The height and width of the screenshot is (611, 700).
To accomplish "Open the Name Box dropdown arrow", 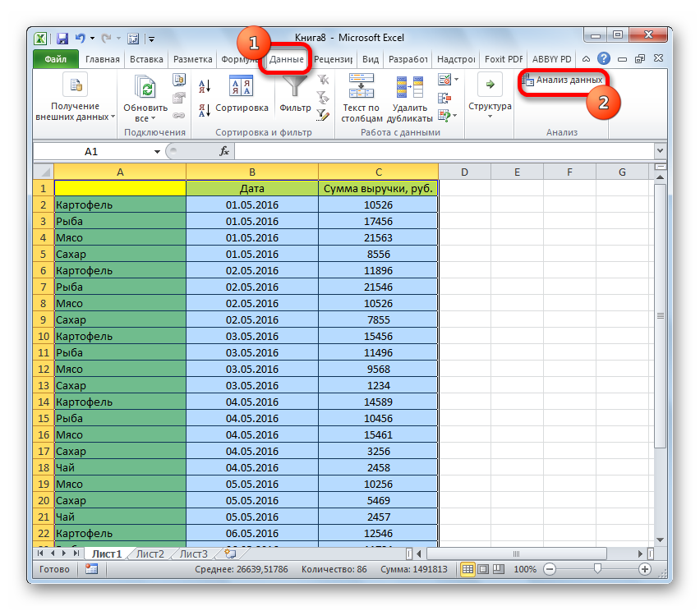I will [x=157, y=152].
